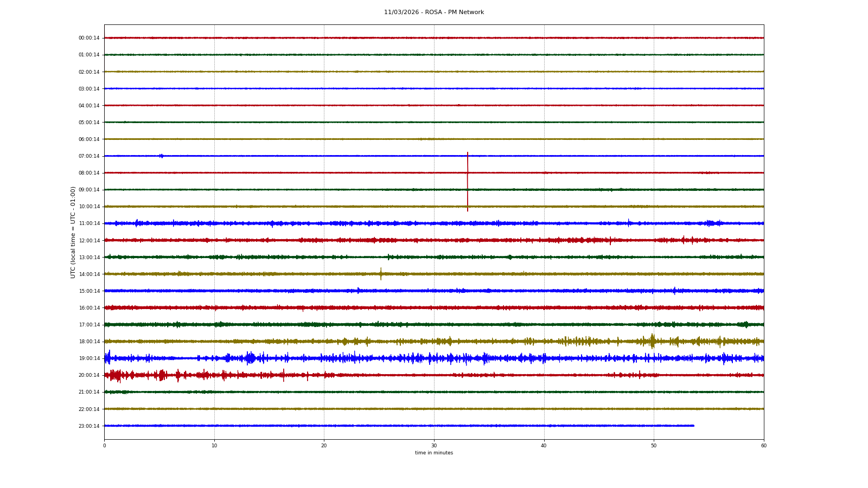Viewport: 868px width, 488px height.
Task: Click the x-axis tick label "50"
Action: coord(654,446)
